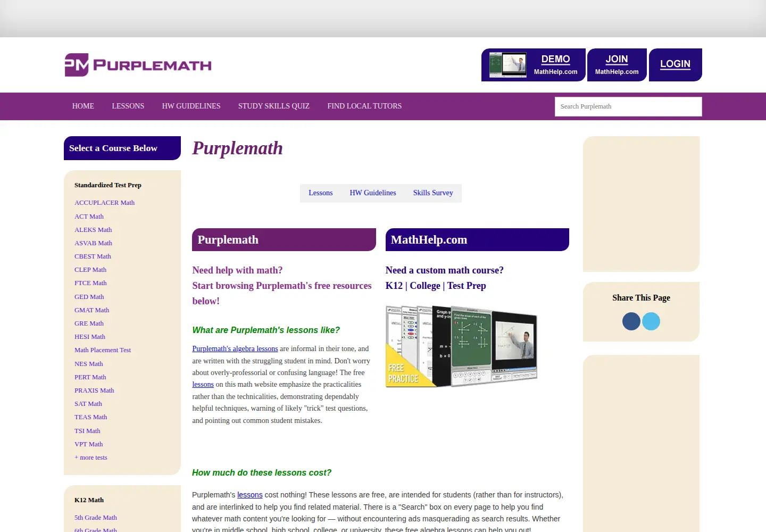Image resolution: width=766 pixels, height=532 pixels.
Task: Open the PRAXIS Math link
Action: (94, 390)
